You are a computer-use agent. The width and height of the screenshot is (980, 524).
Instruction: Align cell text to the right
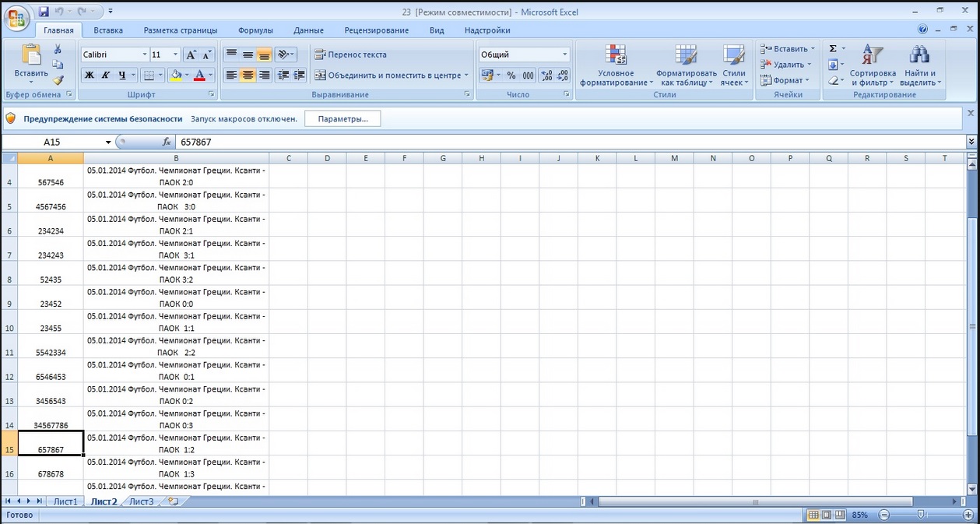(x=264, y=76)
